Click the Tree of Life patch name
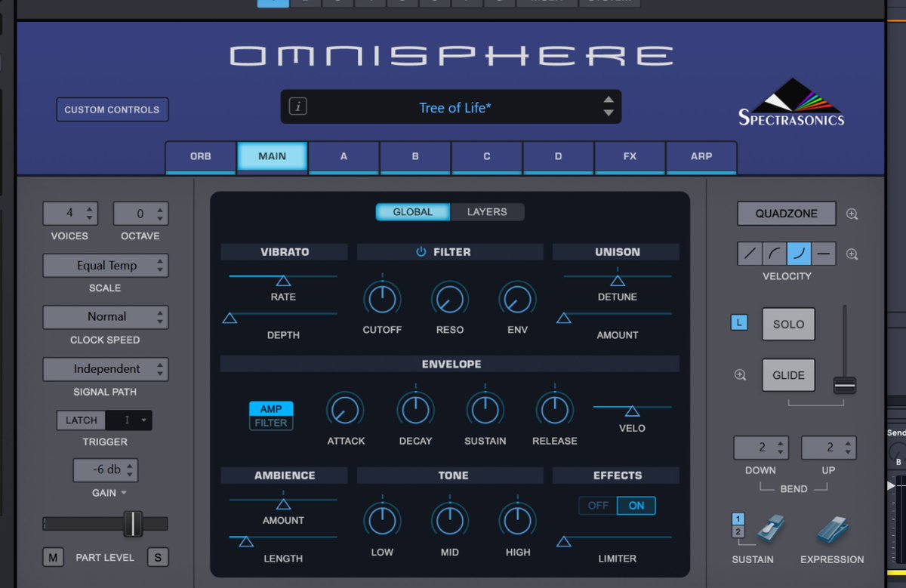 pos(455,108)
